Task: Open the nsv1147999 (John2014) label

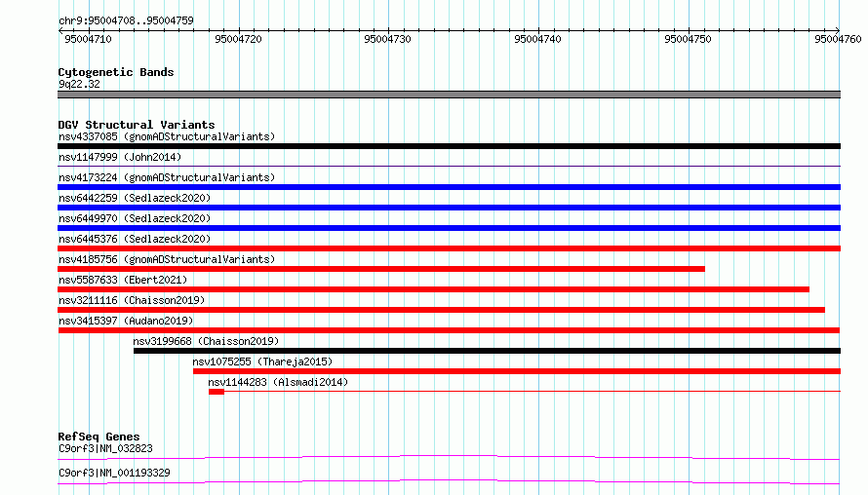Action: click(x=120, y=157)
